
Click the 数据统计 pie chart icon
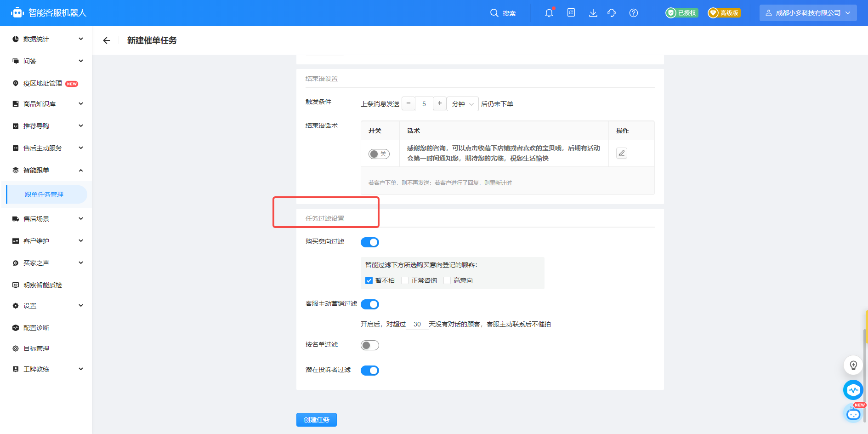click(16, 39)
